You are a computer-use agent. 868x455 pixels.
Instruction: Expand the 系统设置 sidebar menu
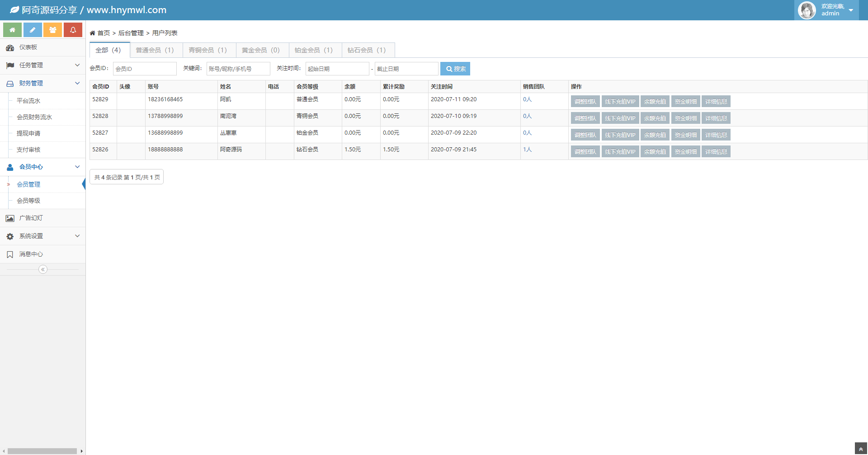tap(42, 236)
